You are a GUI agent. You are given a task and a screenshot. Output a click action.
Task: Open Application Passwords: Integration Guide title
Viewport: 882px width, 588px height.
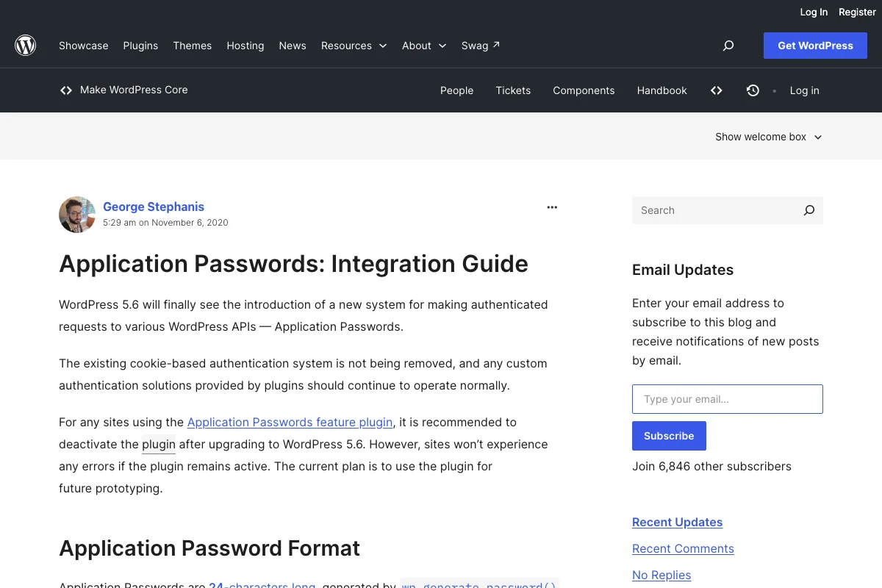click(x=293, y=264)
